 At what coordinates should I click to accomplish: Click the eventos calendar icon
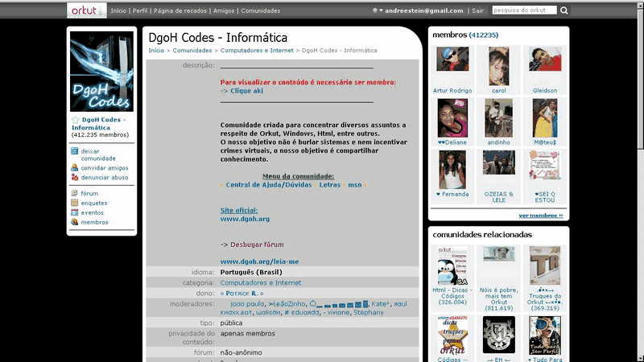(74, 212)
